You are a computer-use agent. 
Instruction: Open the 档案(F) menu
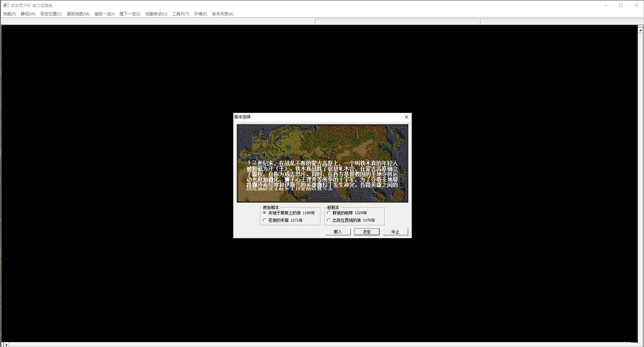(10, 14)
